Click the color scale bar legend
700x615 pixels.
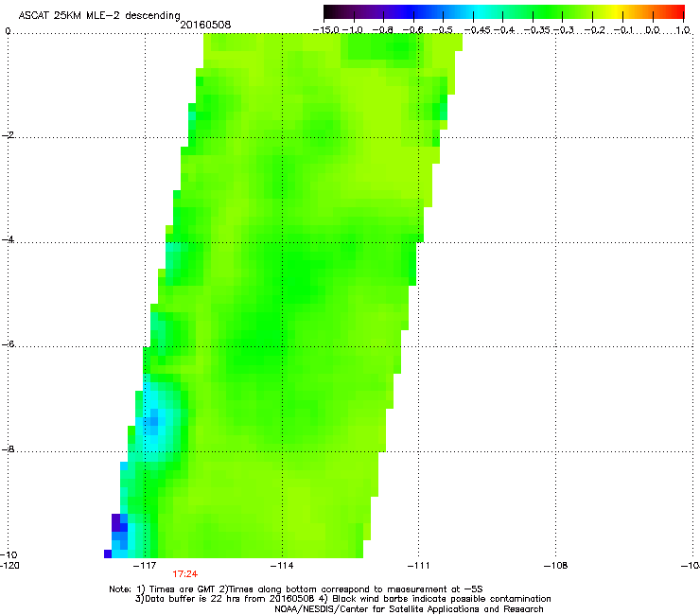pos(504,11)
